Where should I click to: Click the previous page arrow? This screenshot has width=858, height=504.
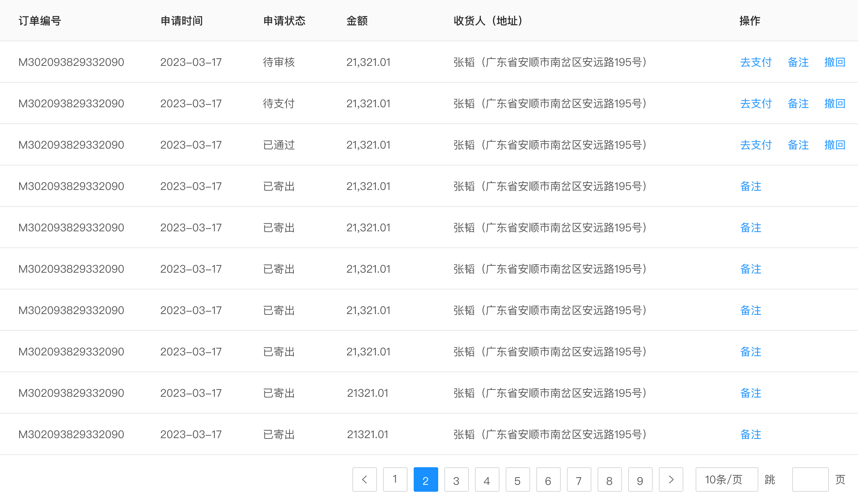pyautogui.click(x=364, y=479)
